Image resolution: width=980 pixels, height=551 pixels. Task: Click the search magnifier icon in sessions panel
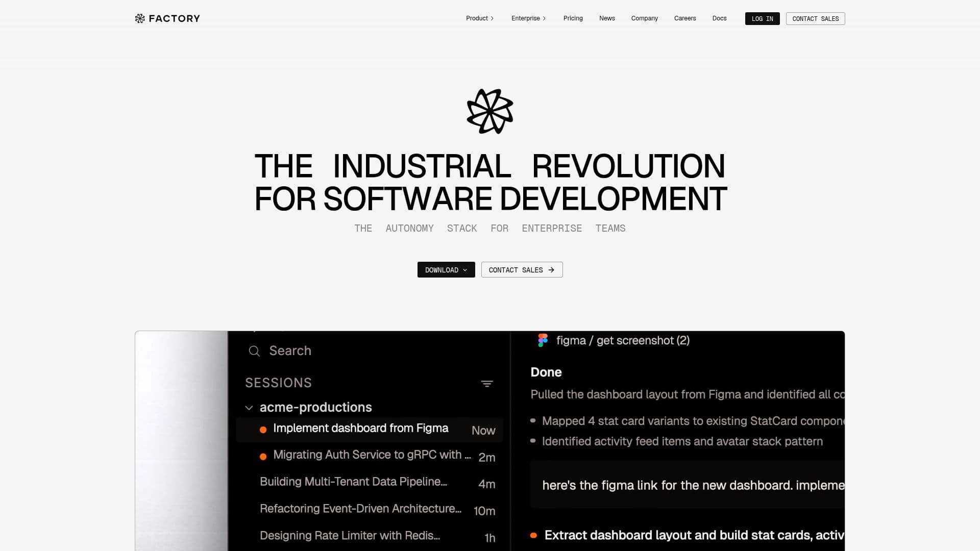click(254, 351)
